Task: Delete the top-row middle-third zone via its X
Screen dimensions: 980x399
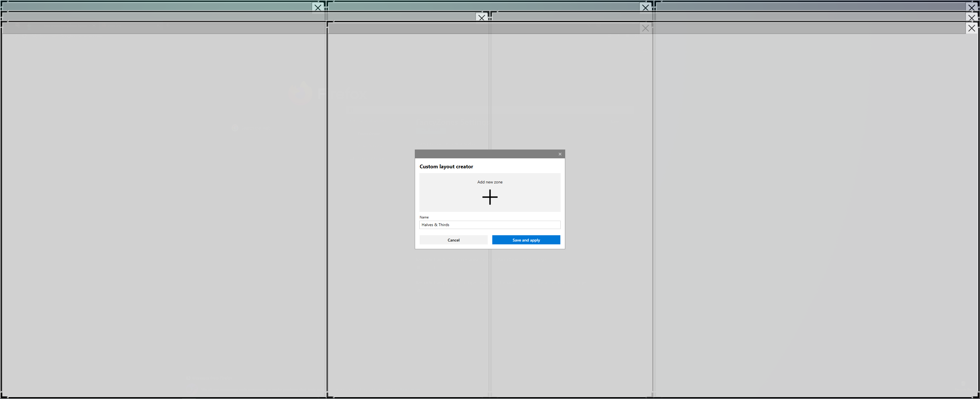Action: 645,7
